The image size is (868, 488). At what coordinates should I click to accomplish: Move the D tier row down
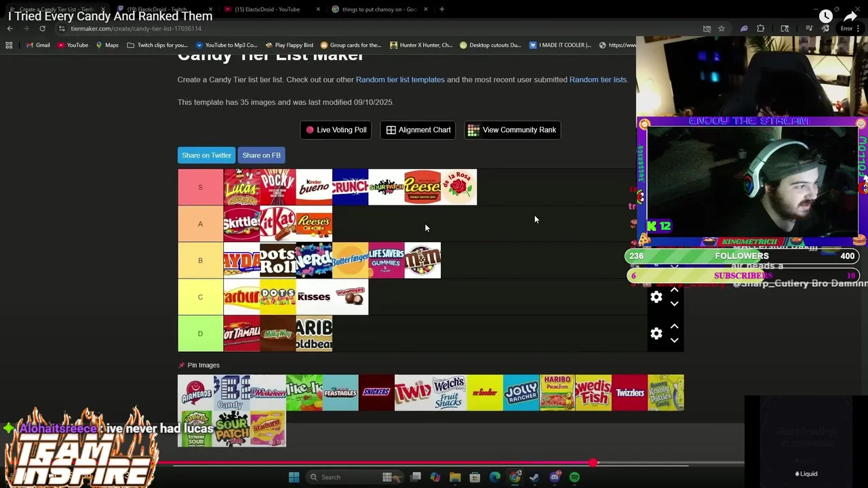click(674, 340)
